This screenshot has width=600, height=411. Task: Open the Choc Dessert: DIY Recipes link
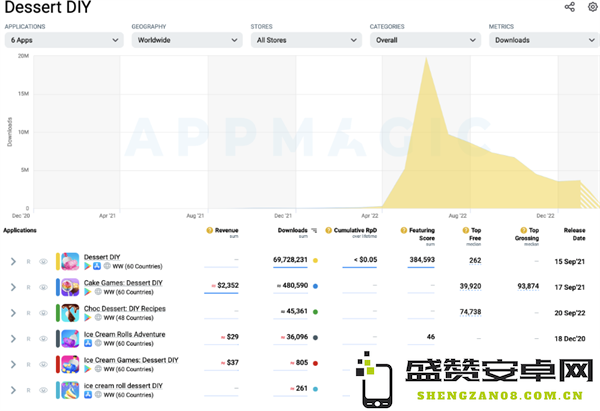125,308
